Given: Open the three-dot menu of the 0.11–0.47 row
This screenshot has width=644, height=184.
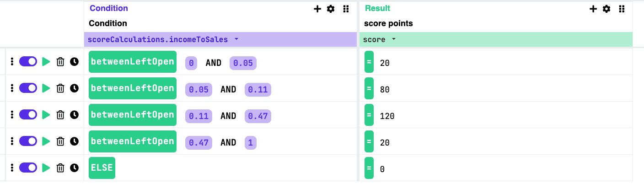Looking at the screenshot, I should click(x=12, y=115).
